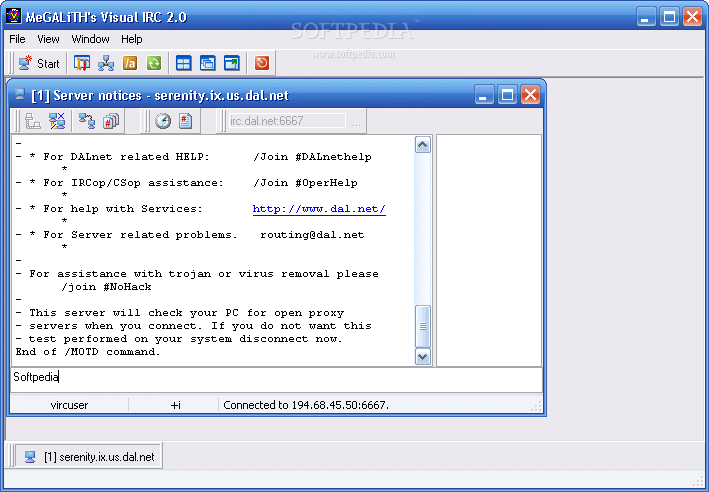Click the red circular arrow icon
709x492 pixels.
[x=261, y=63]
